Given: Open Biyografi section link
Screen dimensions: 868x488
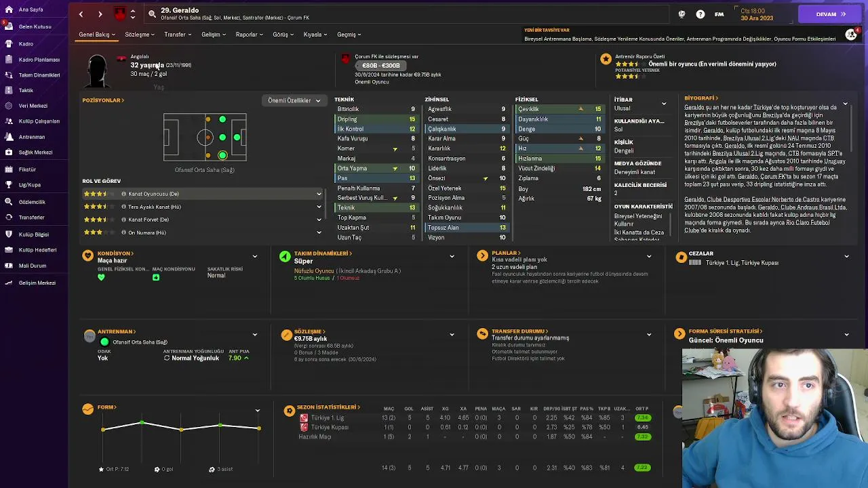Looking at the screenshot, I should coord(701,98).
